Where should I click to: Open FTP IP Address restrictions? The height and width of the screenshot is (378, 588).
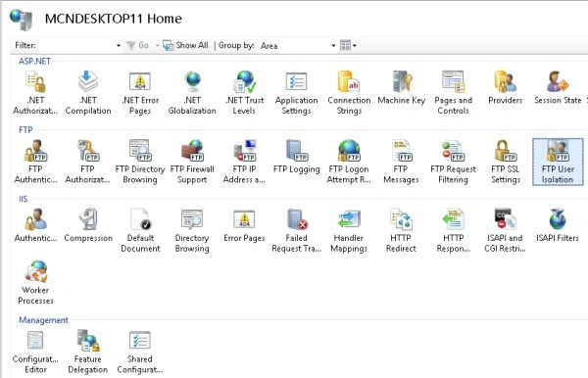click(x=244, y=162)
